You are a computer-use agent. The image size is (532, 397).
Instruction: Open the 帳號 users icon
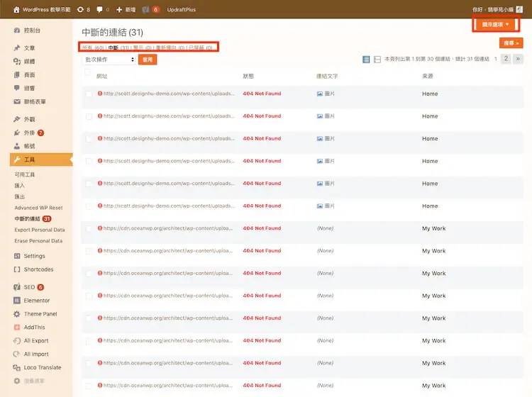click(16, 146)
